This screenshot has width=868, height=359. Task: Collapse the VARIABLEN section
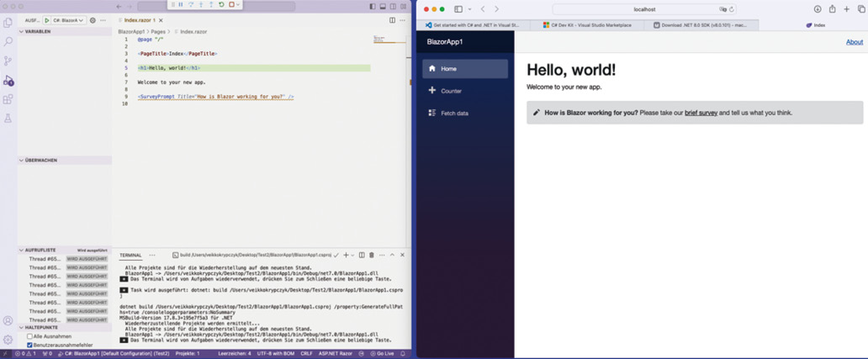64,32
